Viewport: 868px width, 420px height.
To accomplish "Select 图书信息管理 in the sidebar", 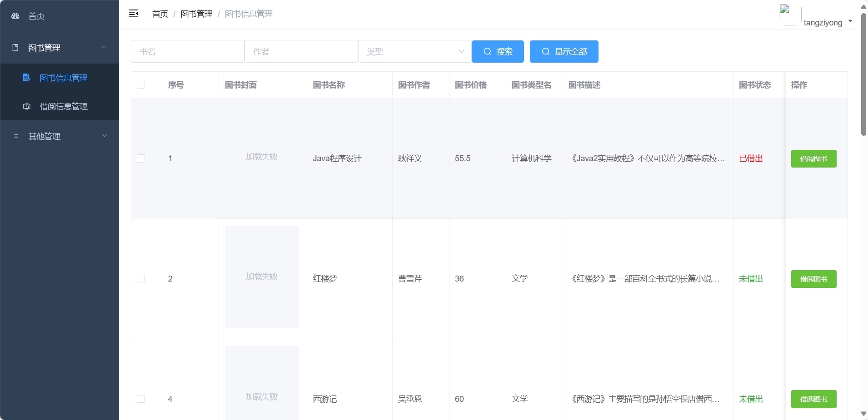I will (60, 78).
